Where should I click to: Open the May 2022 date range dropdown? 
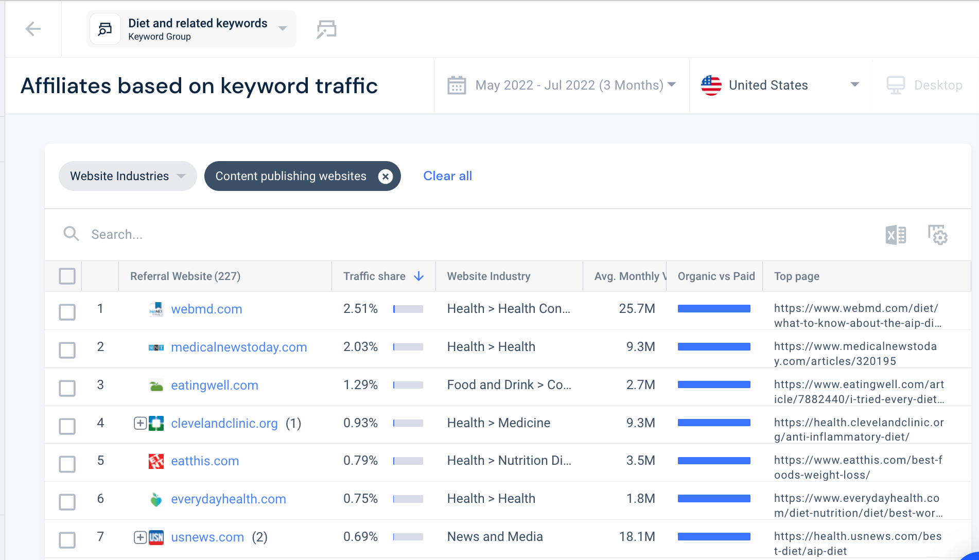tap(672, 85)
